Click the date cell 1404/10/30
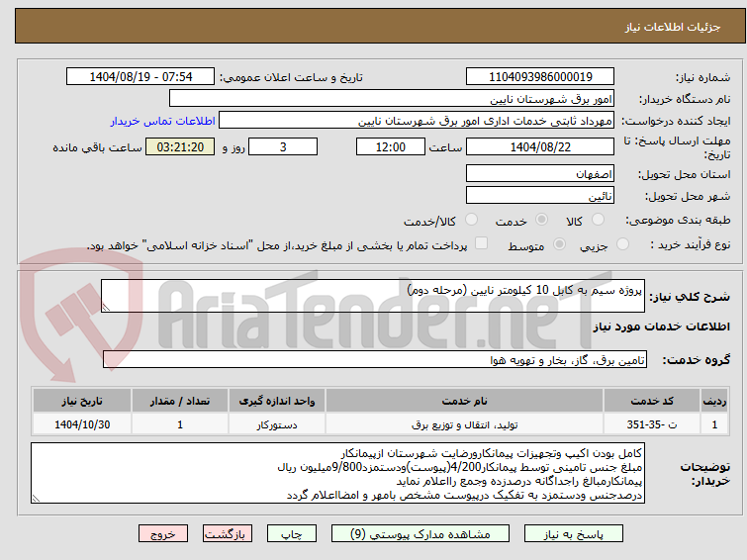 [82, 424]
